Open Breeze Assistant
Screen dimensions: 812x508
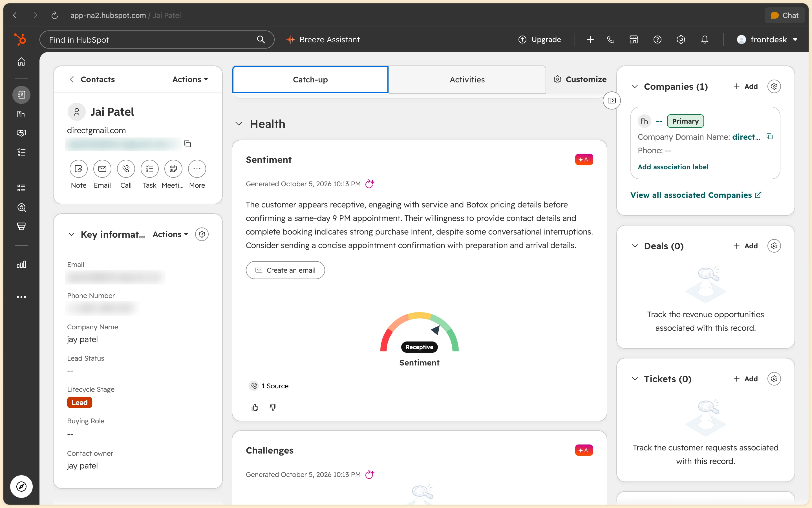(x=323, y=40)
